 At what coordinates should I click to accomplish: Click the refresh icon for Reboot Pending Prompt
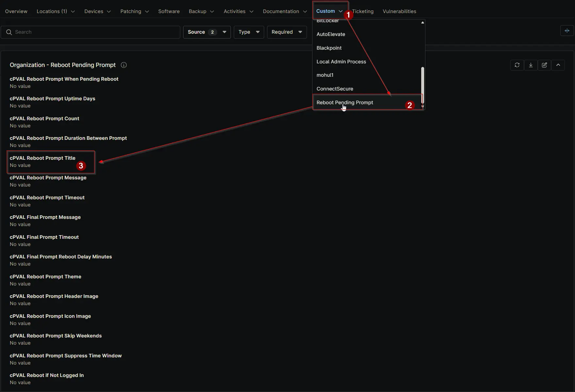tap(517, 65)
